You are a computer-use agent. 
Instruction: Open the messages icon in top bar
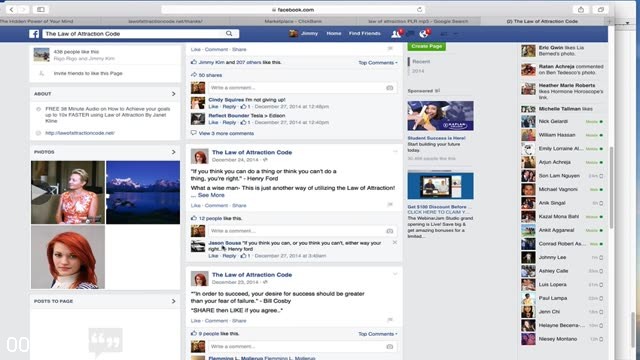[x=410, y=34]
